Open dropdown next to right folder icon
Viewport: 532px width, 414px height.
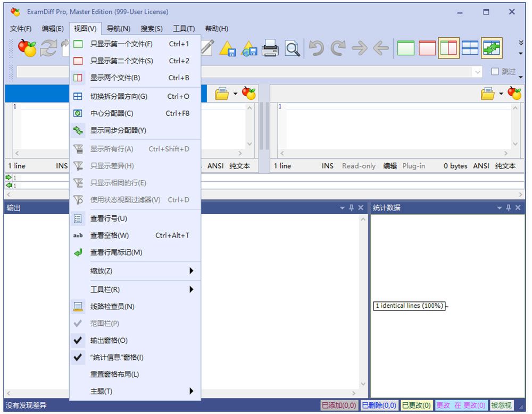[501, 94]
